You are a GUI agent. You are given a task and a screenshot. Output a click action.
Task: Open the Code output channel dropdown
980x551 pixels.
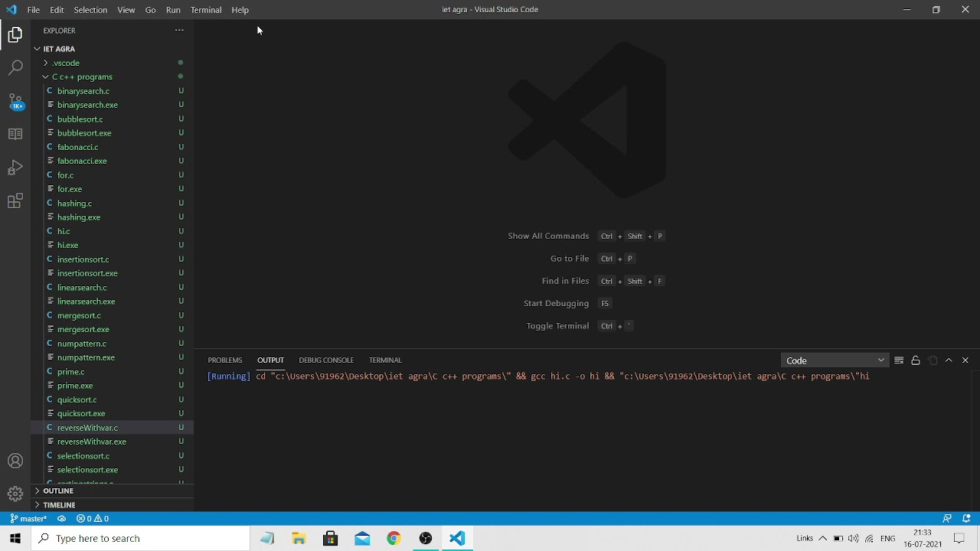click(x=835, y=360)
